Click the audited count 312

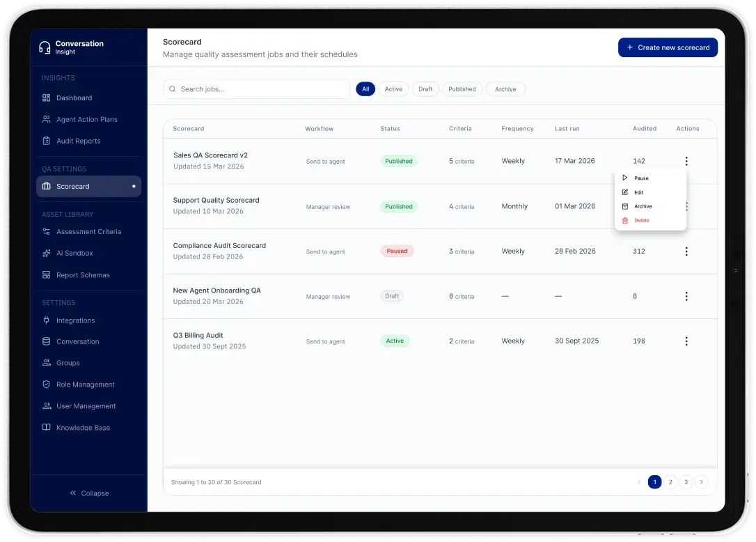[639, 251]
